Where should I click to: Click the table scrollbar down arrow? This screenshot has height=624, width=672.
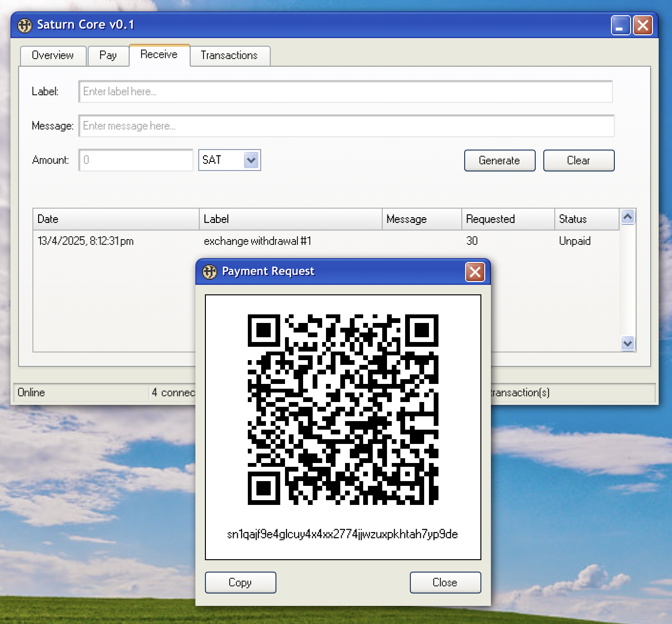point(628,343)
